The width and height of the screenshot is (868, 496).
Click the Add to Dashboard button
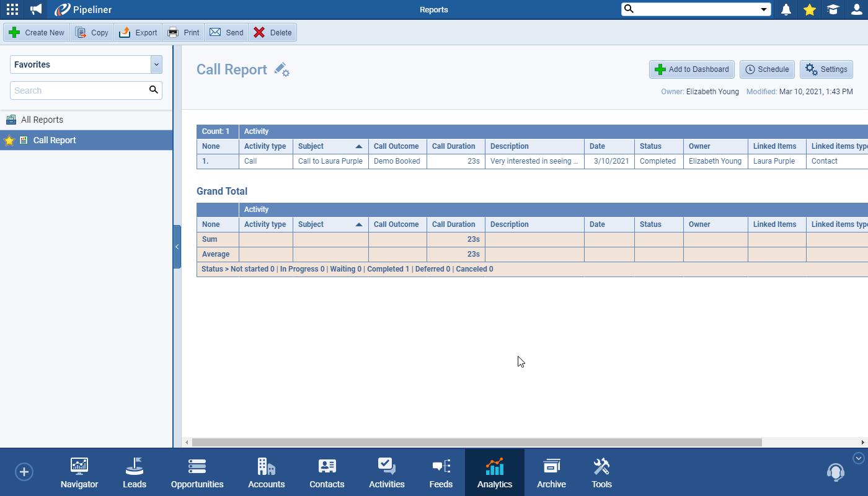[x=692, y=69]
